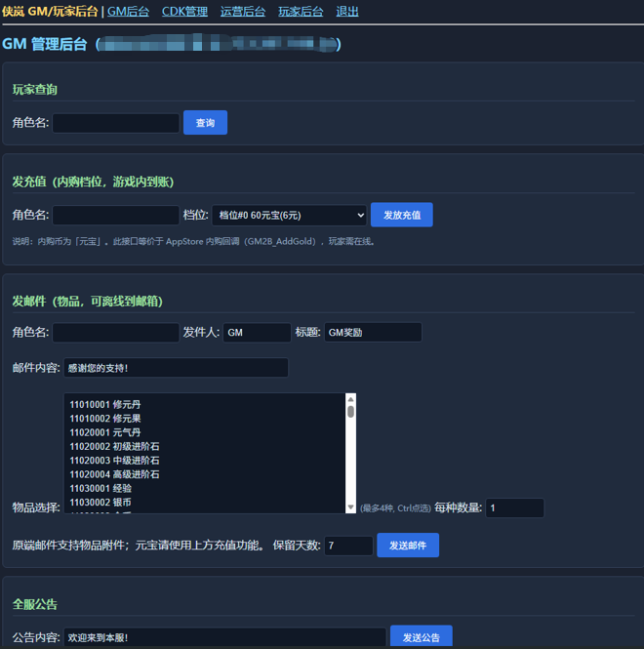The image size is (644, 649).
Task: Open the CDK管理 navigation link
Action: (x=184, y=11)
